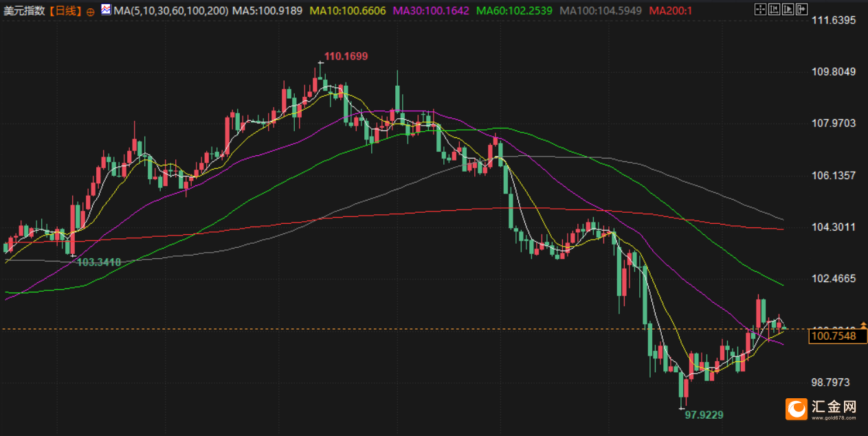
Task: Click the green MA60:102.2539 label
Action: pyautogui.click(x=515, y=11)
